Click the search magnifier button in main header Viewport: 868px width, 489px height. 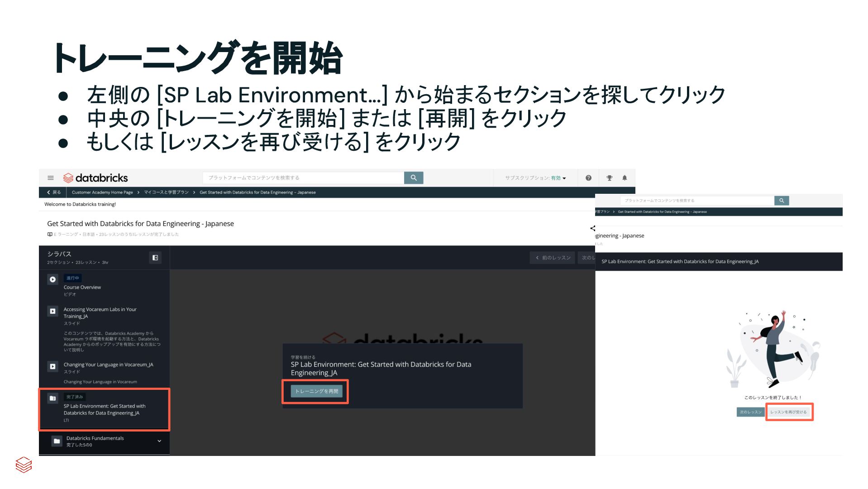pos(414,178)
